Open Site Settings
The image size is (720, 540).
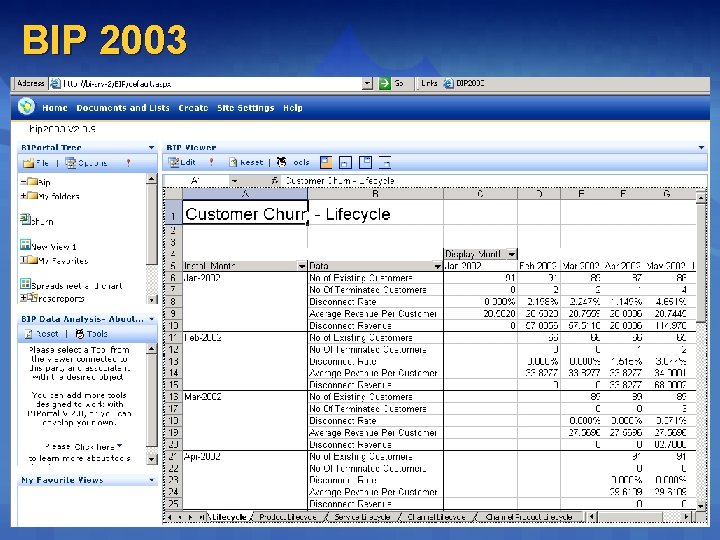(x=246, y=108)
